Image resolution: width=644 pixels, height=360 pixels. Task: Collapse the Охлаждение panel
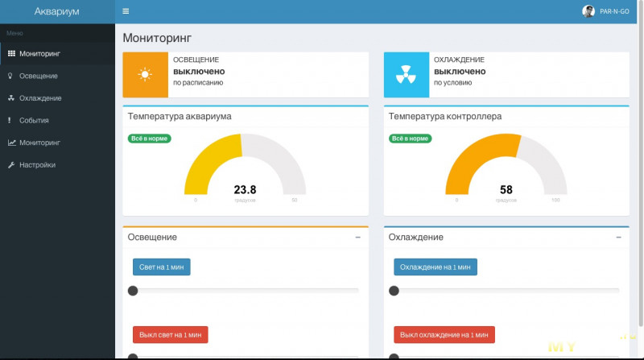pyautogui.click(x=618, y=238)
